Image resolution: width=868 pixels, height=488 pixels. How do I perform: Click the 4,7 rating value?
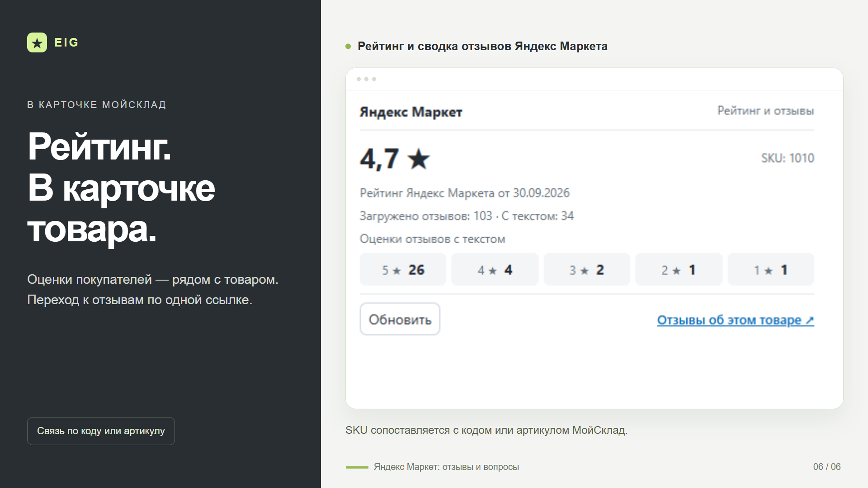pyautogui.click(x=379, y=159)
